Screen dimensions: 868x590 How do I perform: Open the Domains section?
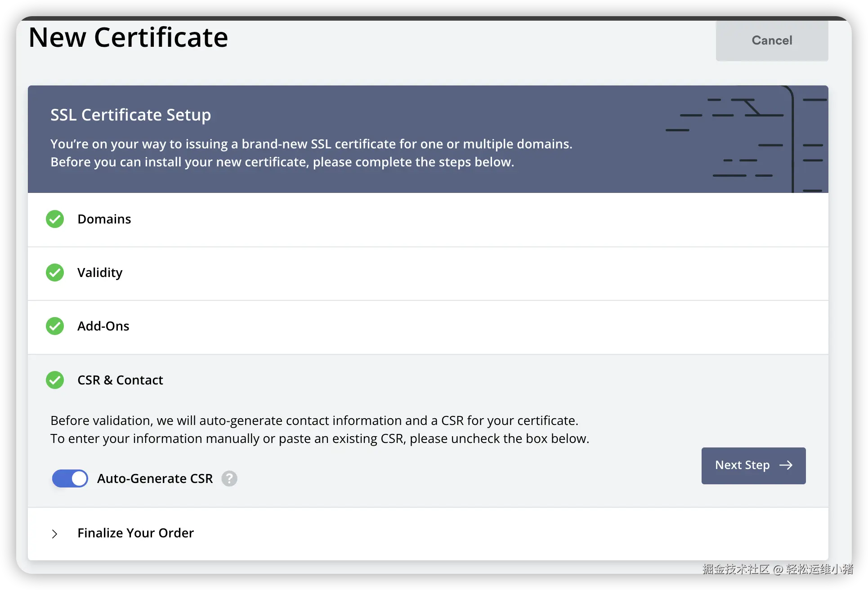click(104, 219)
